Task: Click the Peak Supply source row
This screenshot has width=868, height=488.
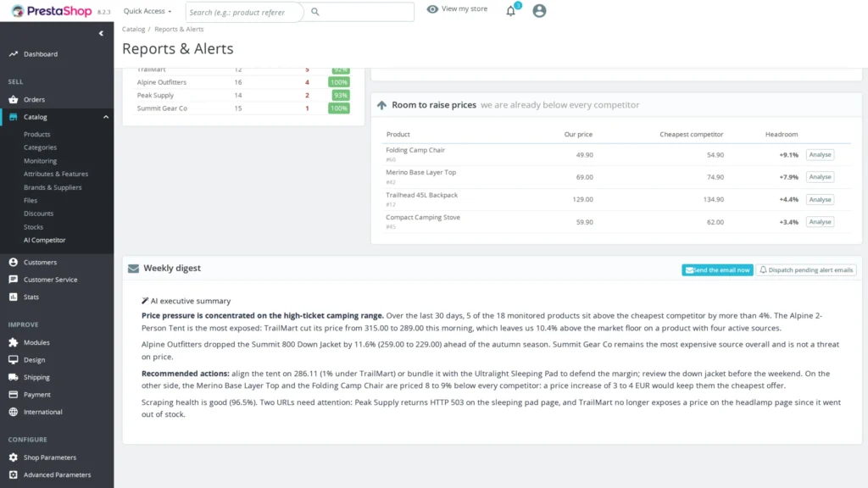Action: point(243,95)
